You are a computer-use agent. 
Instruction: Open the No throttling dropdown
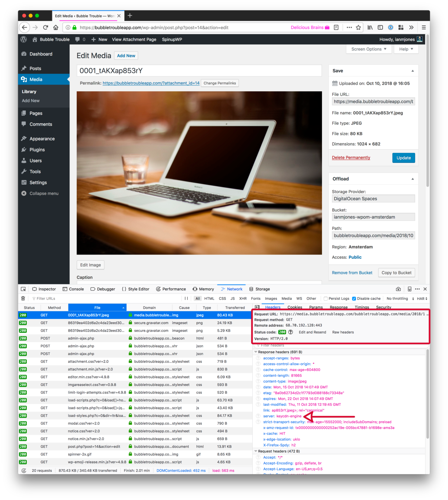(400, 299)
